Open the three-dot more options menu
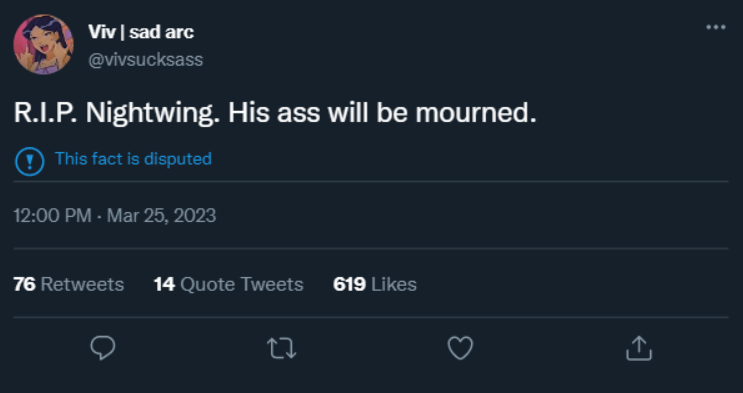 (716, 27)
